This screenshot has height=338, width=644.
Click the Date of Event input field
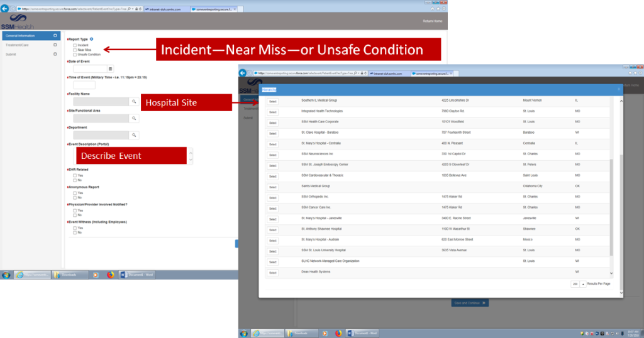click(90, 69)
